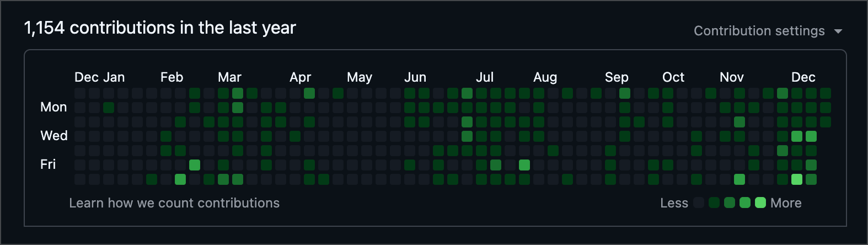The image size is (868, 245).
Task: Click the 1,154 contributions in the last year heading
Action: pos(160,28)
